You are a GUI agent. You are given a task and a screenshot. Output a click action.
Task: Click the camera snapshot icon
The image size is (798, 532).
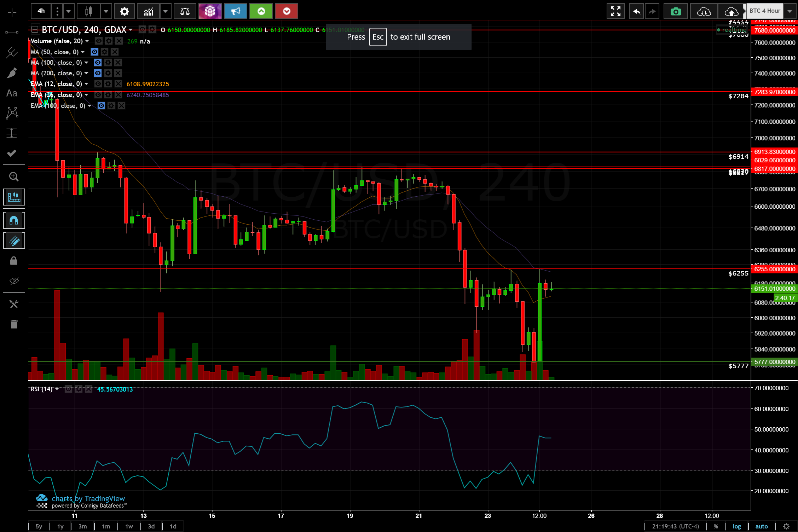pos(675,12)
